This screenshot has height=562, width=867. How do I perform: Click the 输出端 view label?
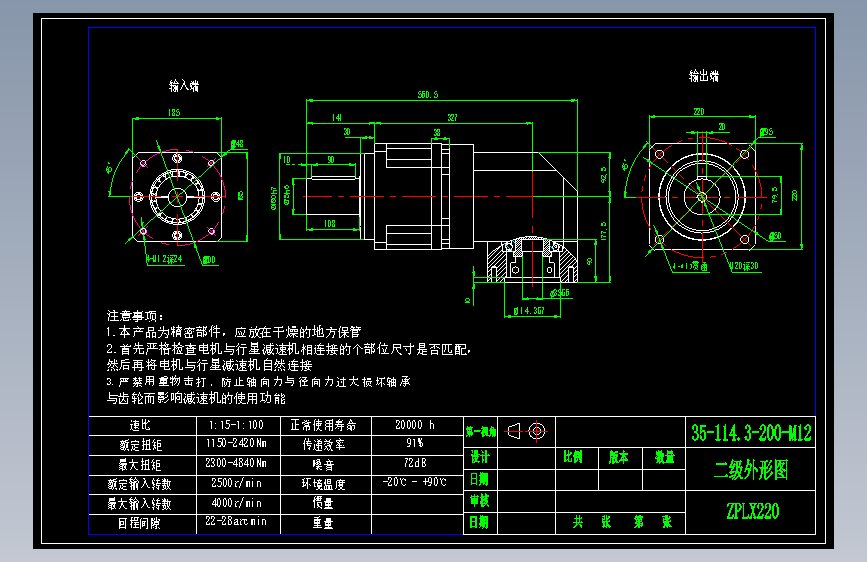(x=704, y=76)
